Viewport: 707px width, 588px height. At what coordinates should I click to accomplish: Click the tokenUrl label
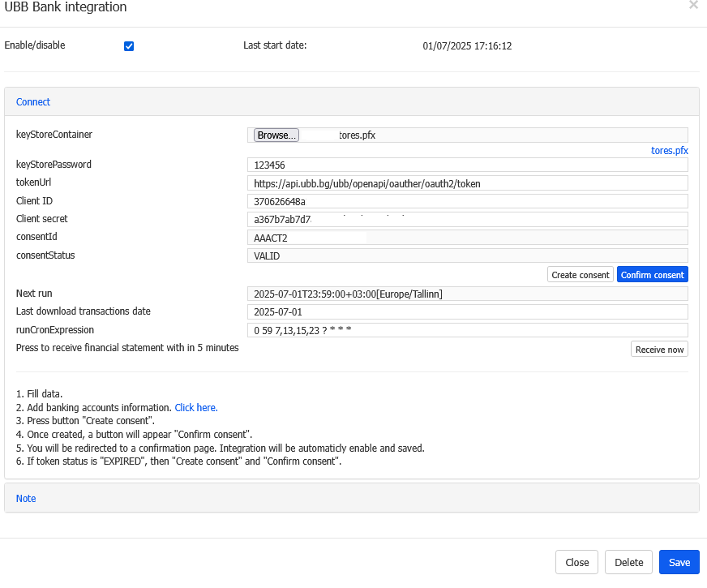(x=33, y=182)
